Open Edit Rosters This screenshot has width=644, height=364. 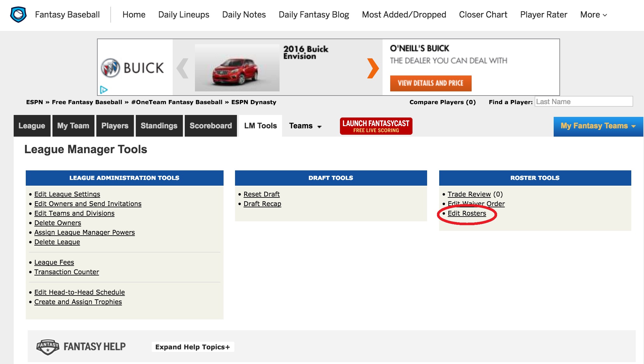467,213
